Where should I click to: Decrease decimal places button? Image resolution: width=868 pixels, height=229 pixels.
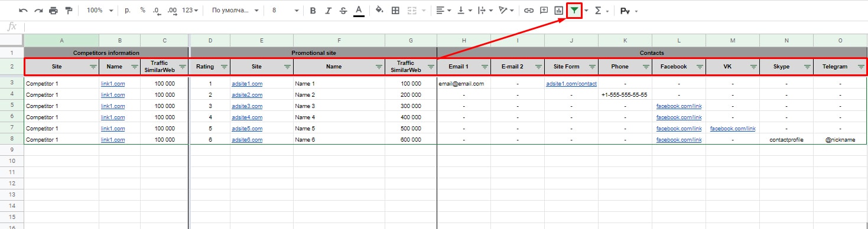click(x=157, y=11)
